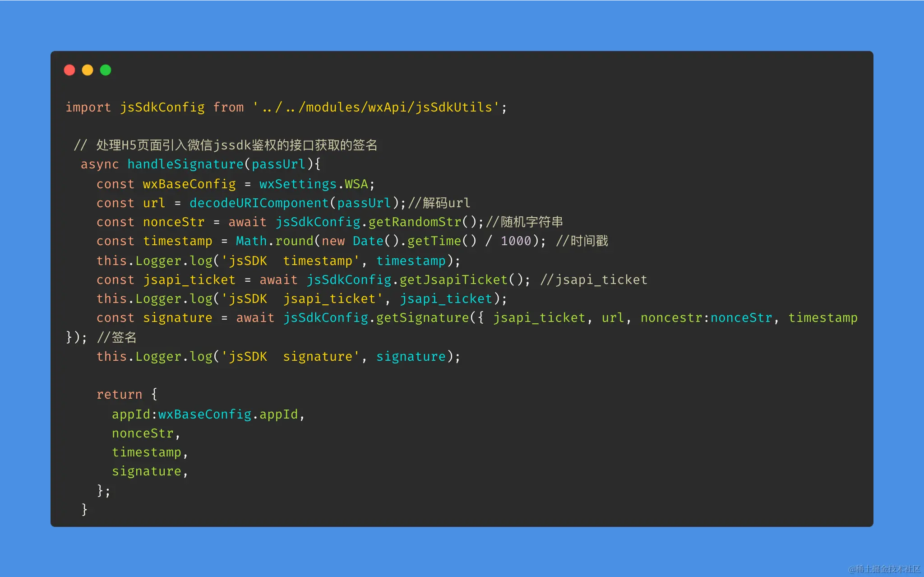Screen dimensions: 924x577
Task: Click the watermark text at bottom right
Action: tap(884, 569)
